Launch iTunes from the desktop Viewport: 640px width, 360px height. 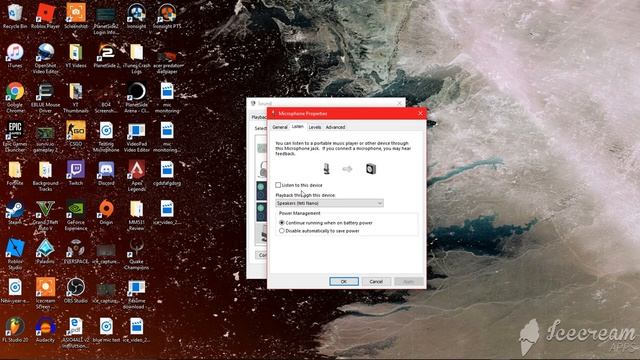pyautogui.click(x=15, y=56)
